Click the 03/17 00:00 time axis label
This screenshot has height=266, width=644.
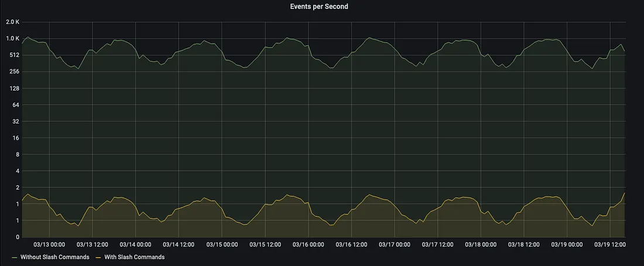coord(394,244)
